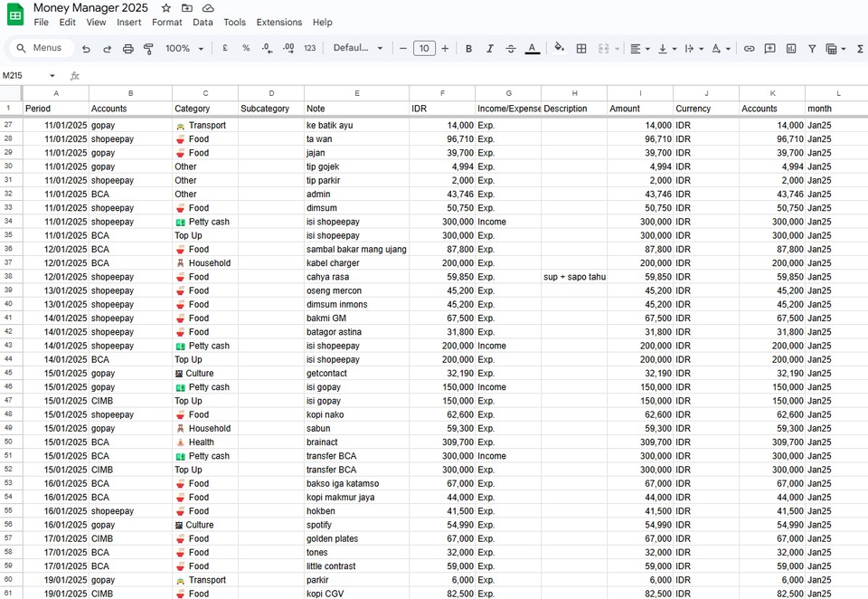
Task: Open the Data menu
Action: coord(203,22)
